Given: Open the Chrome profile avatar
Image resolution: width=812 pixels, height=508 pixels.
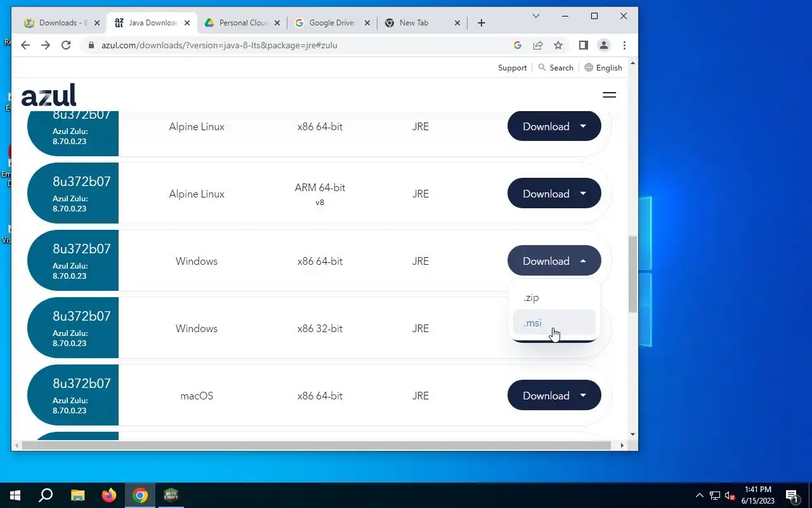Looking at the screenshot, I should [604, 45].
